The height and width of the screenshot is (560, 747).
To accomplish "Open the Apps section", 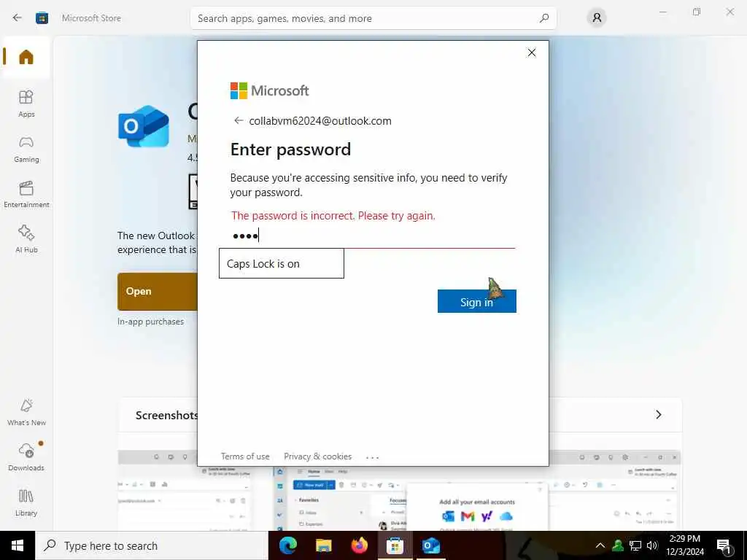I will click(x=26, y=104).
